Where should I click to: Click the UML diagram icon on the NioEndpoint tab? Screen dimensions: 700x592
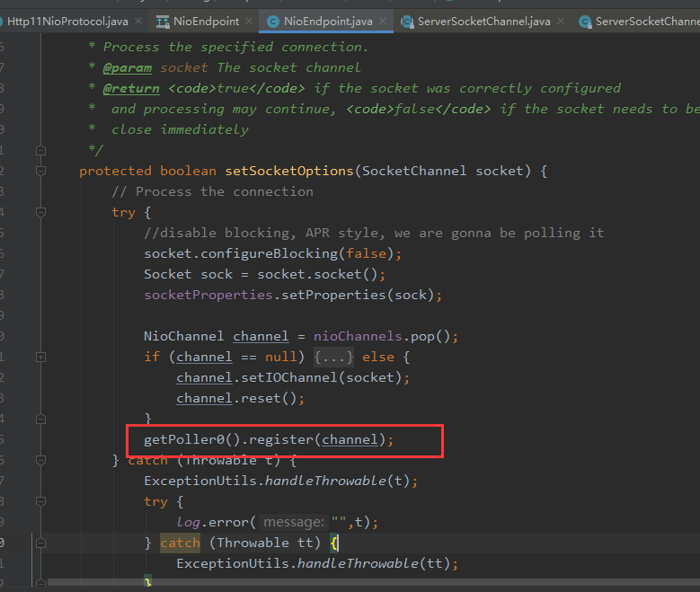click(x=163, y=22)
